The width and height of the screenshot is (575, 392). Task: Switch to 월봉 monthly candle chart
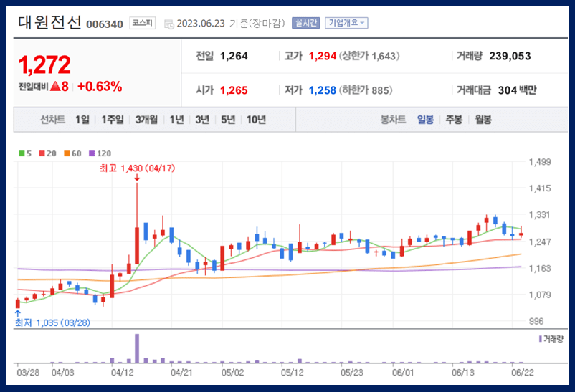483,120
